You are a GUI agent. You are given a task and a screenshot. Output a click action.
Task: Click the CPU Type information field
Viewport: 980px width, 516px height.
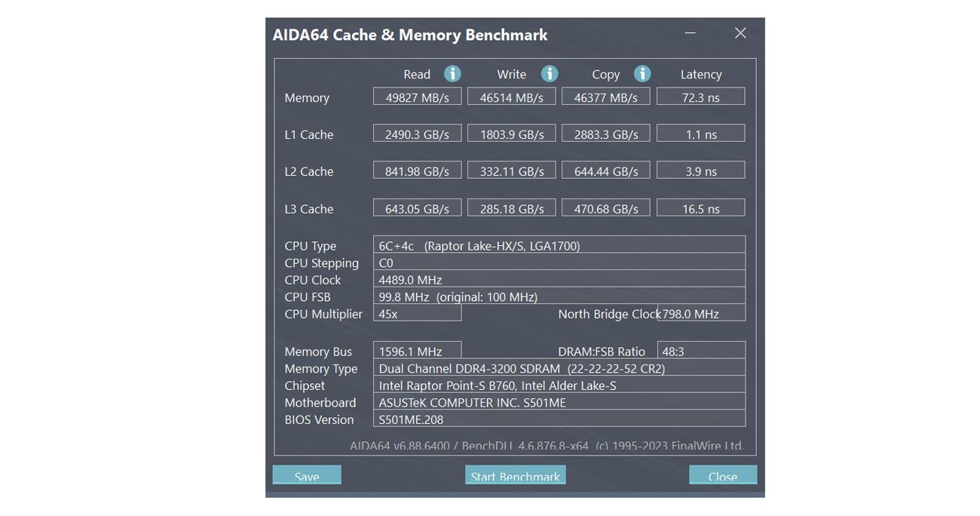(559, 246)
